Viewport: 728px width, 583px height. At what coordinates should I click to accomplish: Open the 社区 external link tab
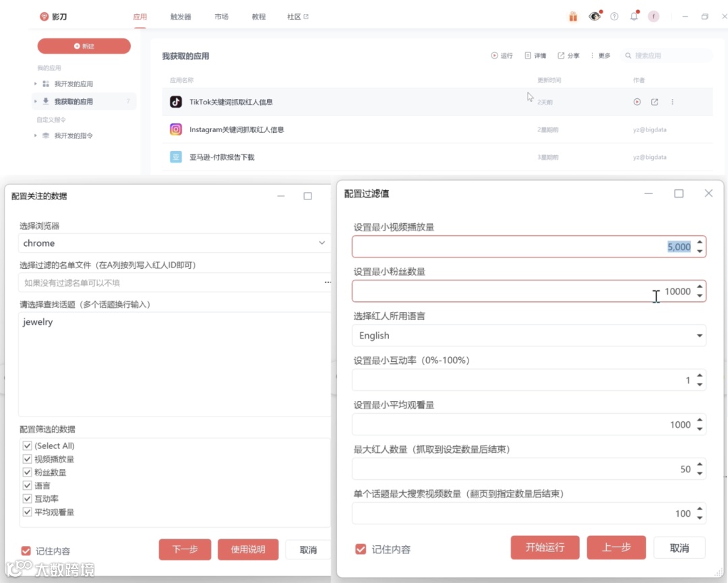[298, 17]
